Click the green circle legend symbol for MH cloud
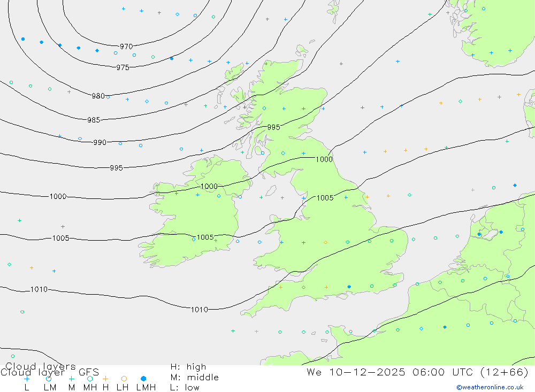This screenshot has width=535, height=392. 90,379
